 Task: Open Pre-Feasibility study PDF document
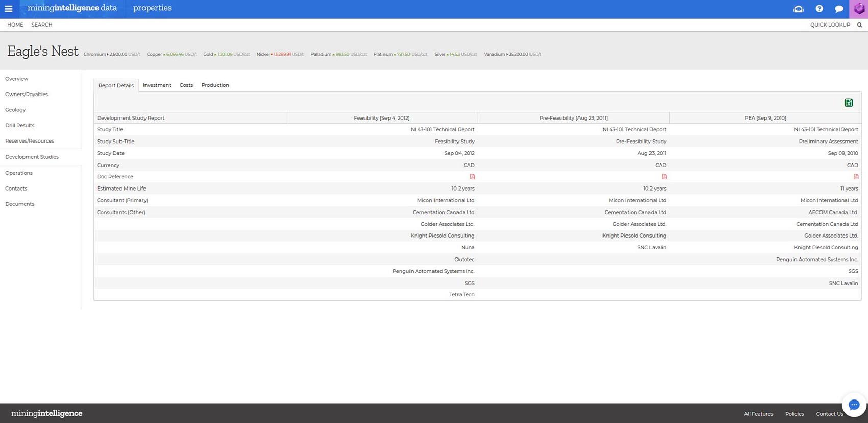[x=664, y=177]
